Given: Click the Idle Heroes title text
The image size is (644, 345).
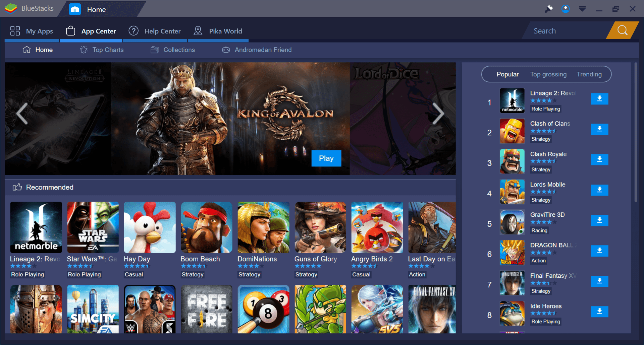Looking at the screenshot, I should pos(546,306).
